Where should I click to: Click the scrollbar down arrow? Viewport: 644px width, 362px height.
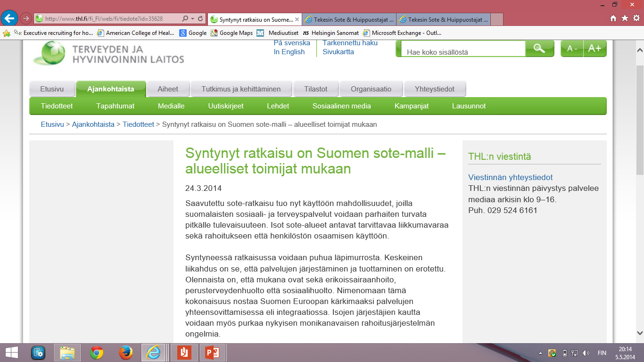coord(640,333)
